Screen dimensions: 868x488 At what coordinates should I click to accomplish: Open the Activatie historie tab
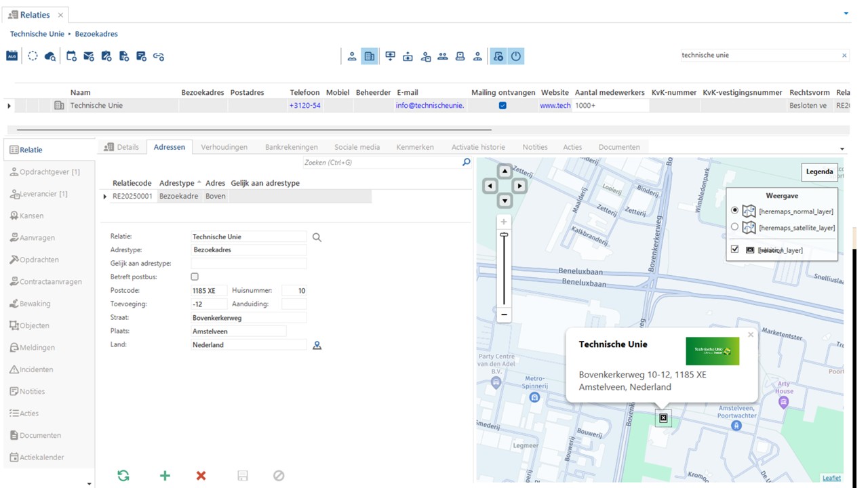pos(478,147)
